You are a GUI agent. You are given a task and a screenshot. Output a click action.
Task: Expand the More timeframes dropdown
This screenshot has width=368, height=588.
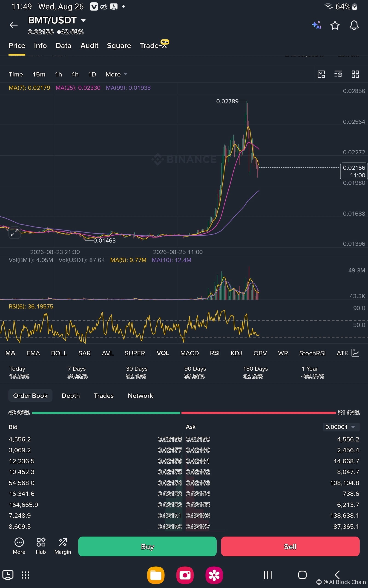(x=116, y=74)
